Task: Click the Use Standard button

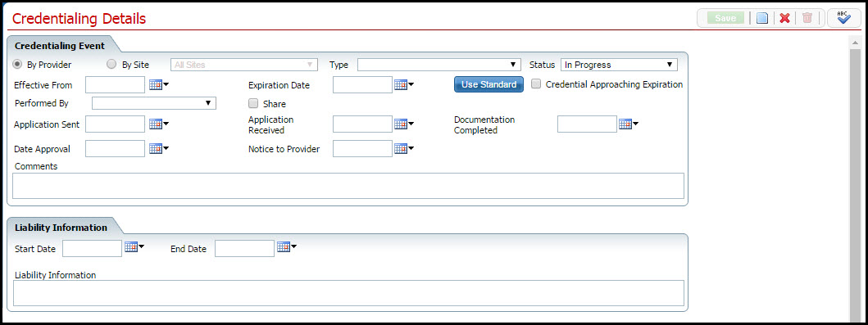Action: click(489, 84)
